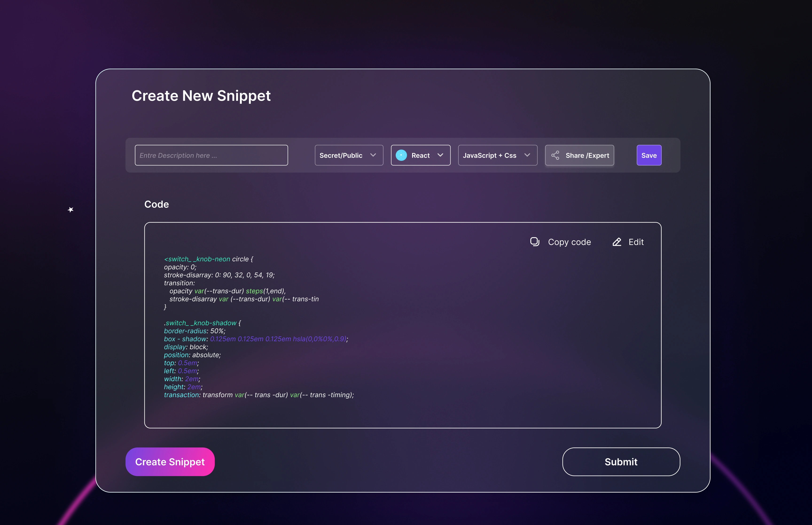Viewport: 812px width, 525px height.
Task: Click the copy code icon
Action: click(x=535, y=242)
